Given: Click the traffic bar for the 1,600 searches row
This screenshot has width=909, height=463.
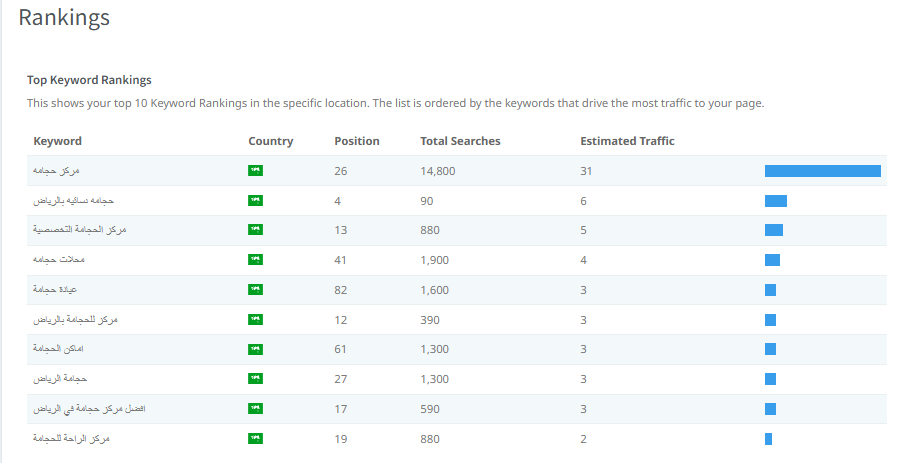Looking at the screenshot, I should 770,290.
